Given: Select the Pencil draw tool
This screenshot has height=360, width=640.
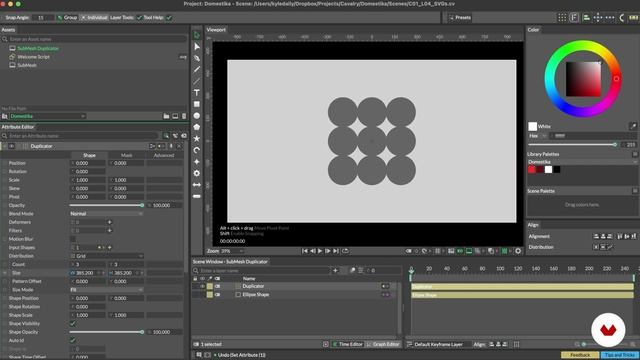Looking at the screenshot, I should [197, 69].
